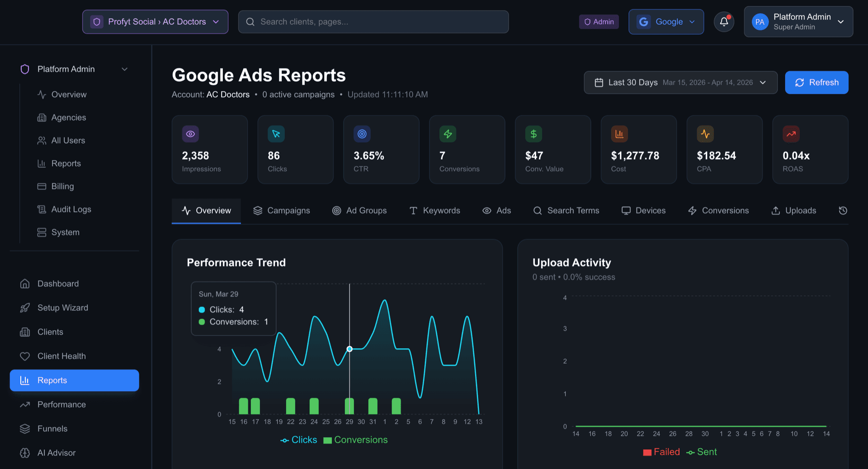
Task: Click the Audit Logs scroll icon
Action: coord(42,209)
